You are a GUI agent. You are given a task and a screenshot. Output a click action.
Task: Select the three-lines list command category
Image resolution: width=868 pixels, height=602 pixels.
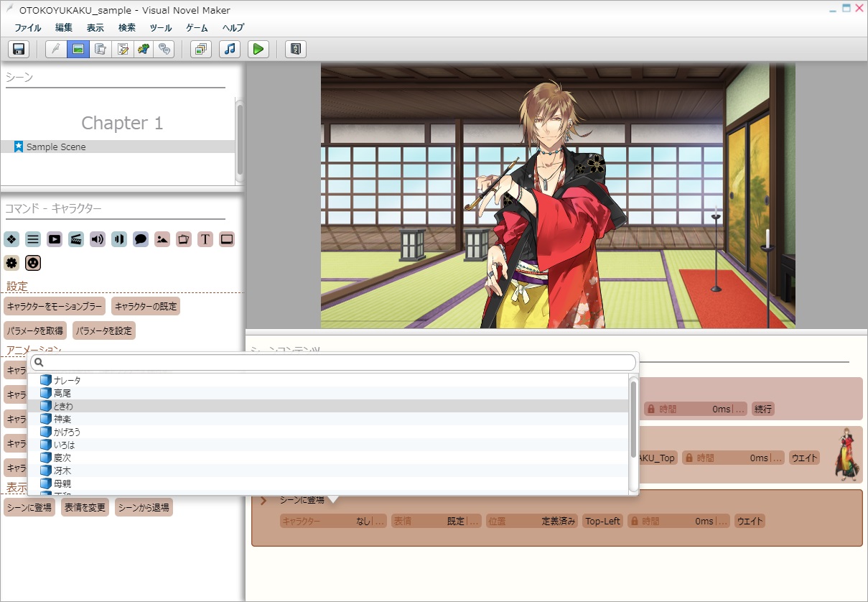tap(33, 239)
